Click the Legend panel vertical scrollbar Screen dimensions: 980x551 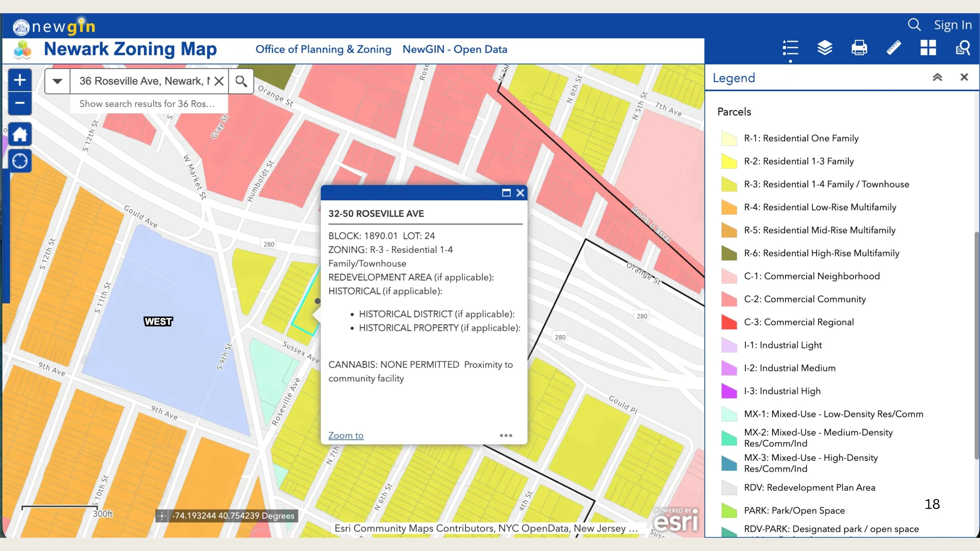click(x=977, y=345)
